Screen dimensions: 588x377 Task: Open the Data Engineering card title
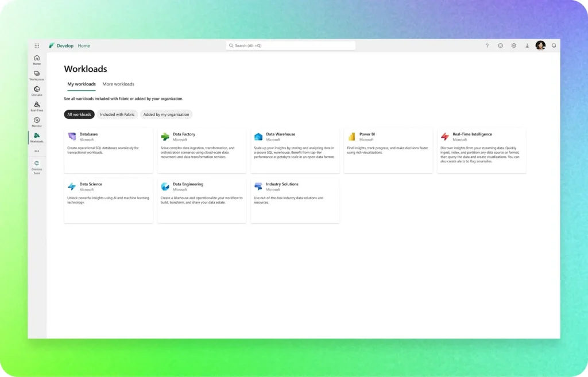coord(188,184)
